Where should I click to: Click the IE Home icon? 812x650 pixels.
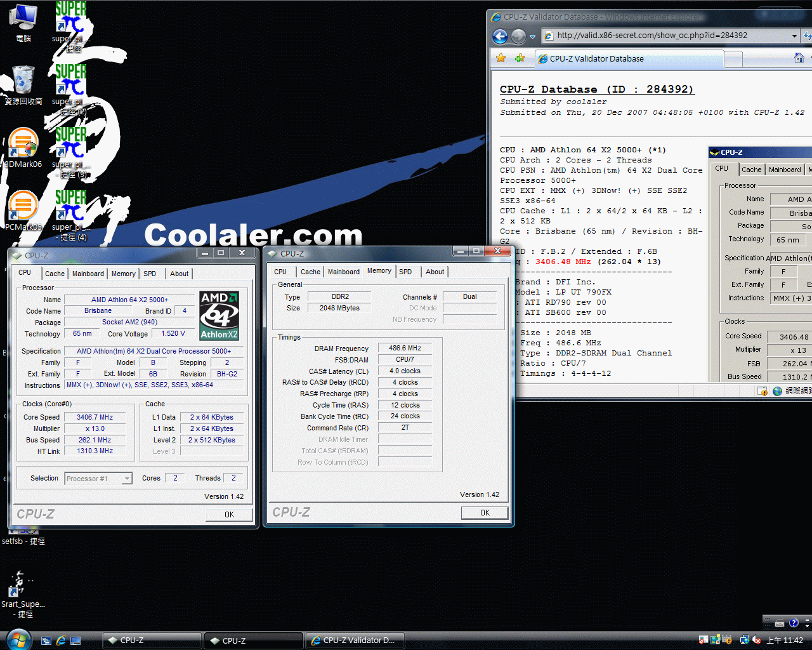799,58
